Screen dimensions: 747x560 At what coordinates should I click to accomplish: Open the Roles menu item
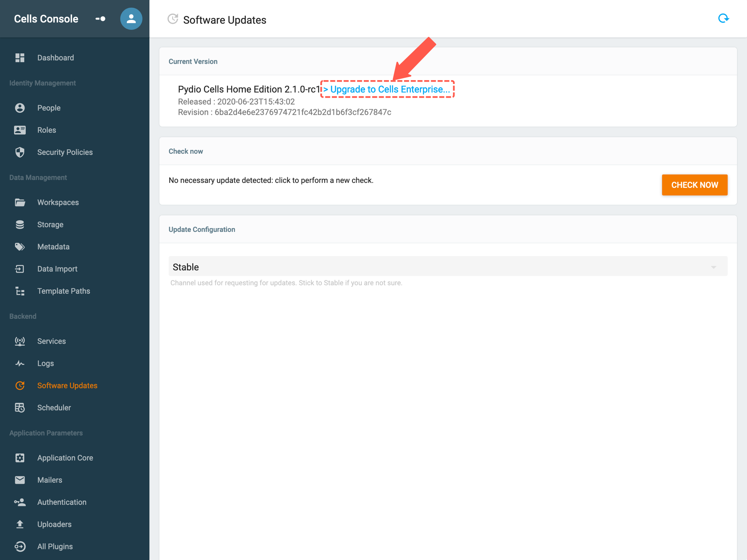click(47, 130)
